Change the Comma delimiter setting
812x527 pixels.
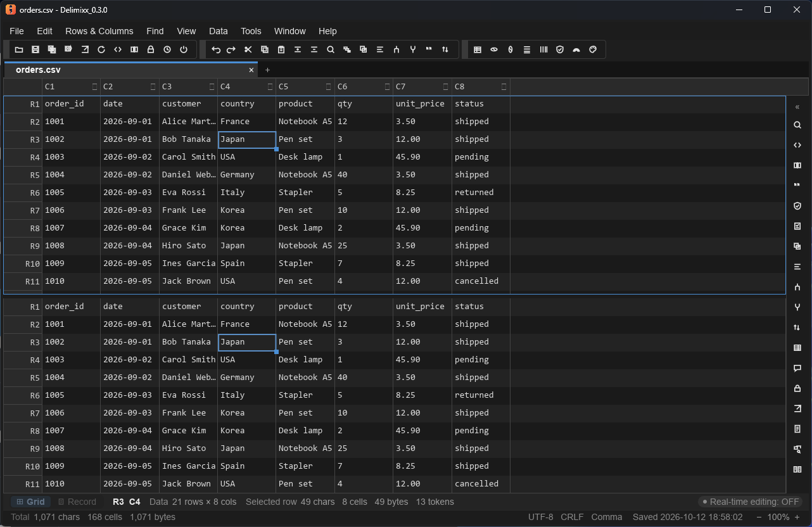tap(607, 517)
